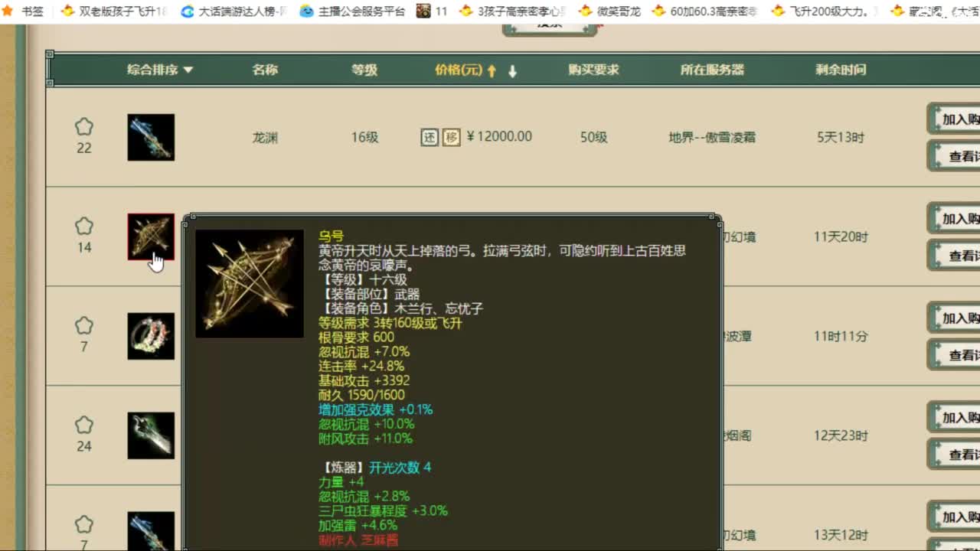Click the red-bordered 乌号 bow thumbnail
Screen dimensions: 980x551
(151, 236)
